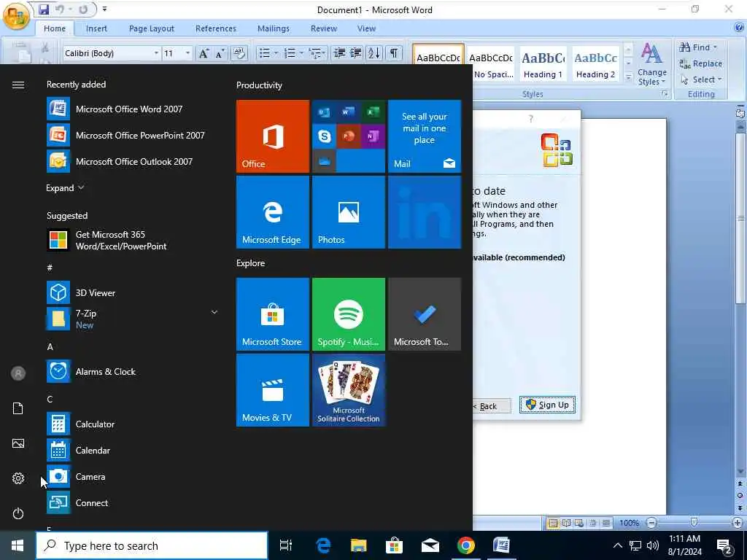
Task: Click the Clear Formatting icon
Action: 239,53
